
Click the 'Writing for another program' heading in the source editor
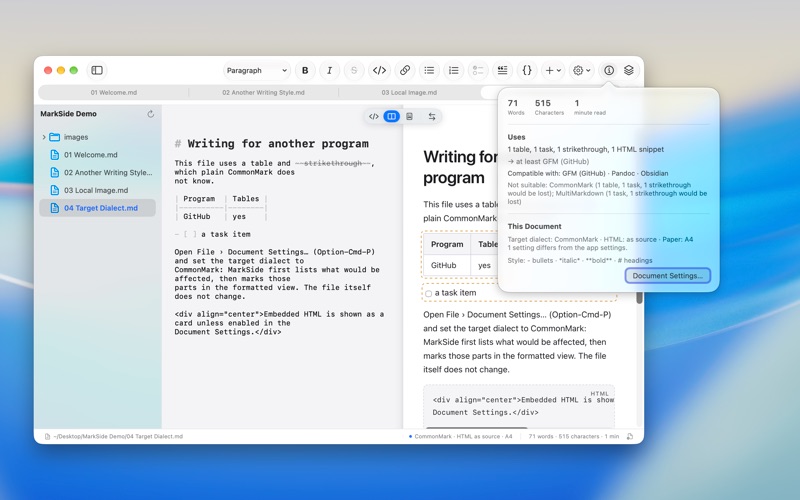(278, 143)
